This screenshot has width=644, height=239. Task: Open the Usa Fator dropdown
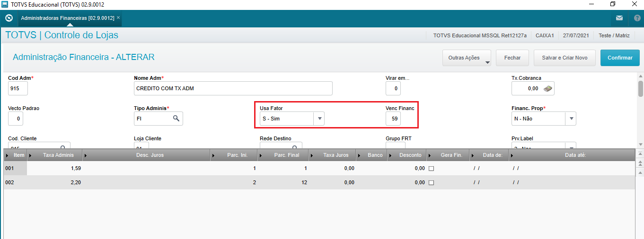point(320,119)
